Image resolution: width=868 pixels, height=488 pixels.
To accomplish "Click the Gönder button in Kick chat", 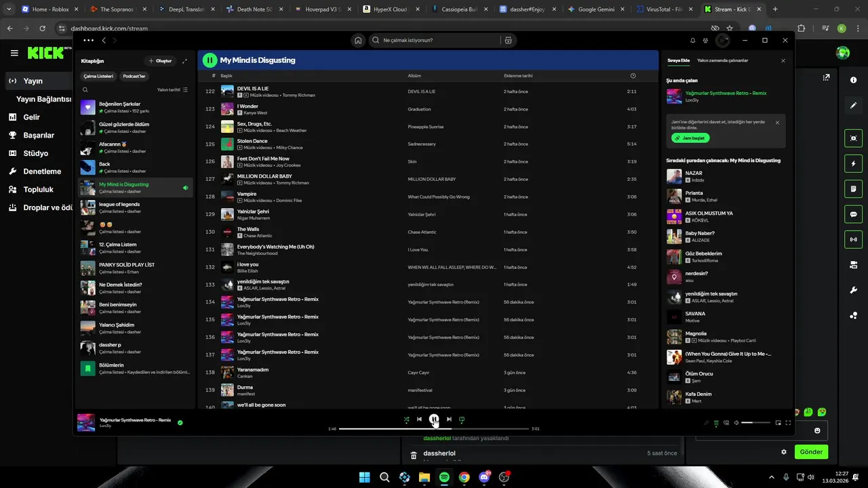I will (x=811, y=451).
